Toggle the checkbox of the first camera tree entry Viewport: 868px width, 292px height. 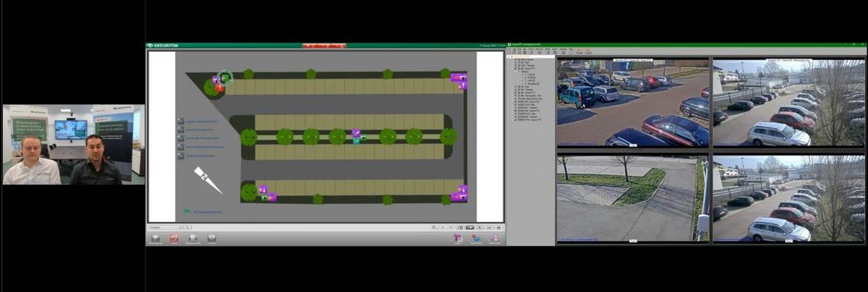[515, 59]
